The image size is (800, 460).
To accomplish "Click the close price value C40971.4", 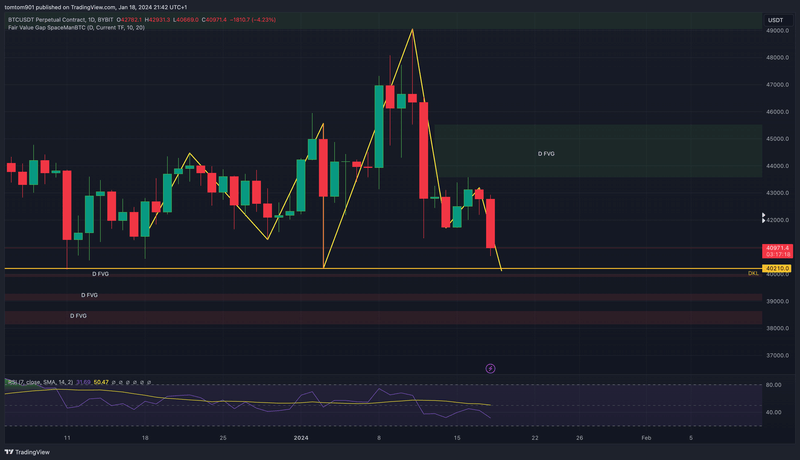I will coord(214,20).
